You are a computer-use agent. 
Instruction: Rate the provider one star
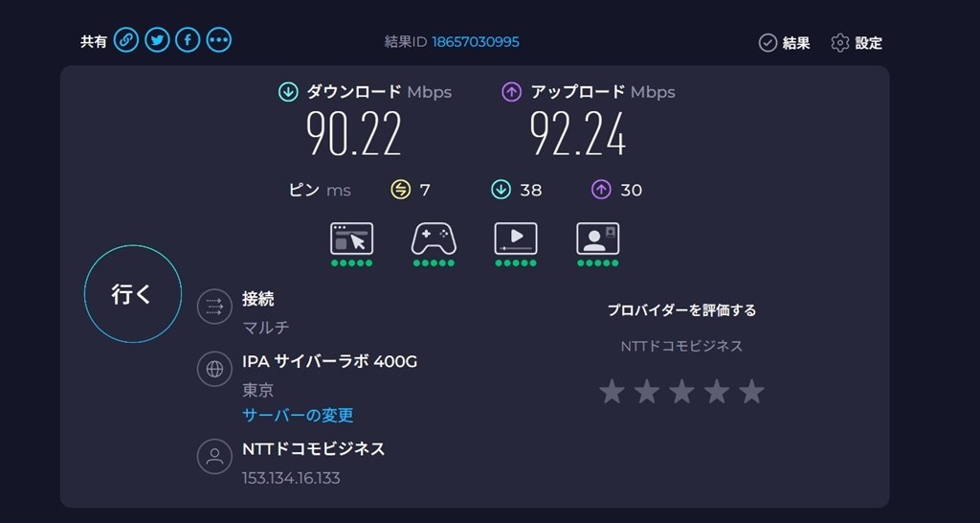[612, 392]
